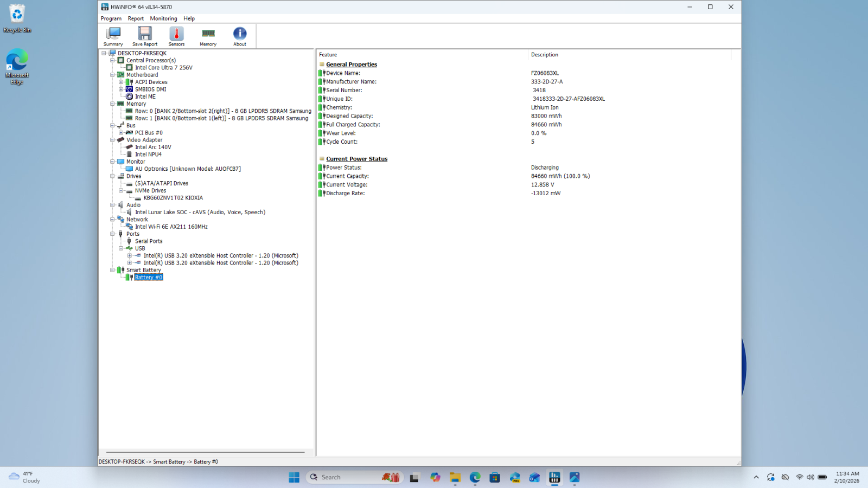Screen dimensions: 868x488
Task: Expand the PCI Bus #0 node
Action: click(121, 133)
